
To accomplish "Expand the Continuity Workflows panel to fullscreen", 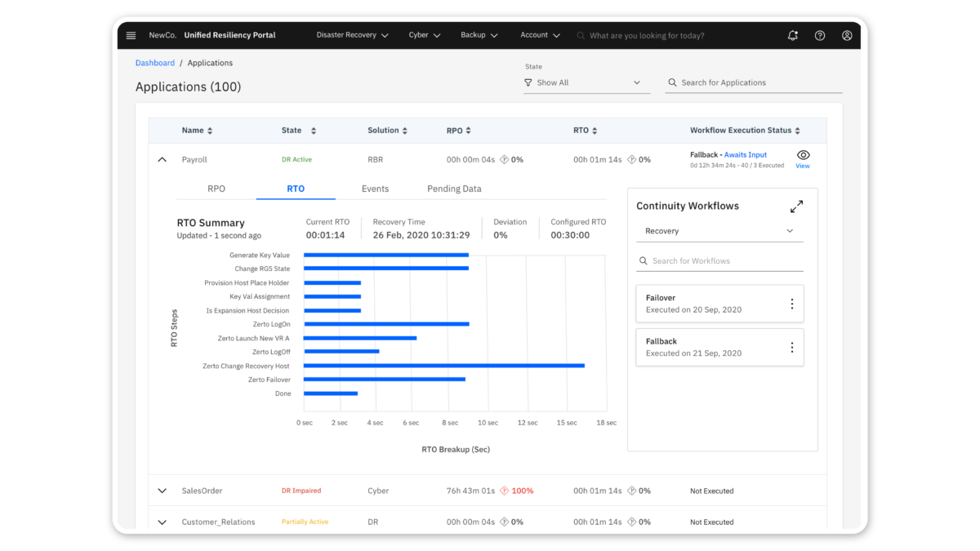I will point(796,207).
